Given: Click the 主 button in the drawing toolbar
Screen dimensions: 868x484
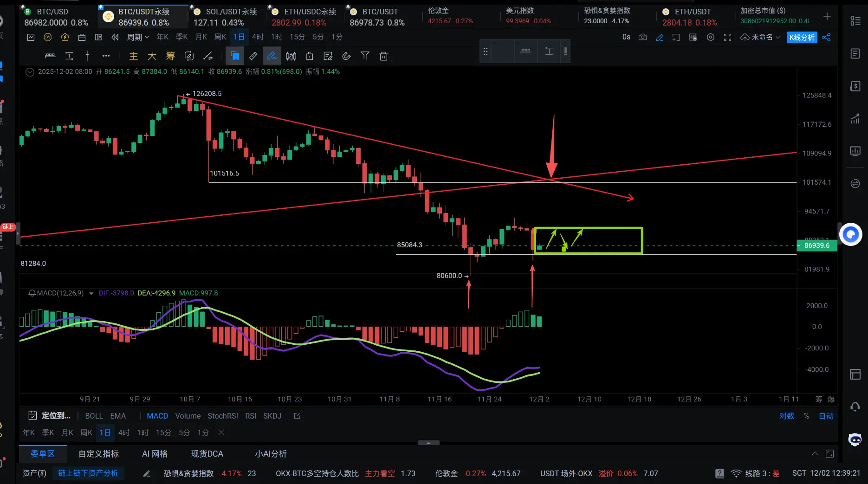Looking at the screenshot, I should [134, 56].
